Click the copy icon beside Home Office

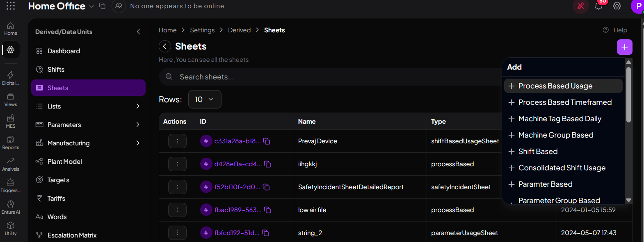[102, 6]
